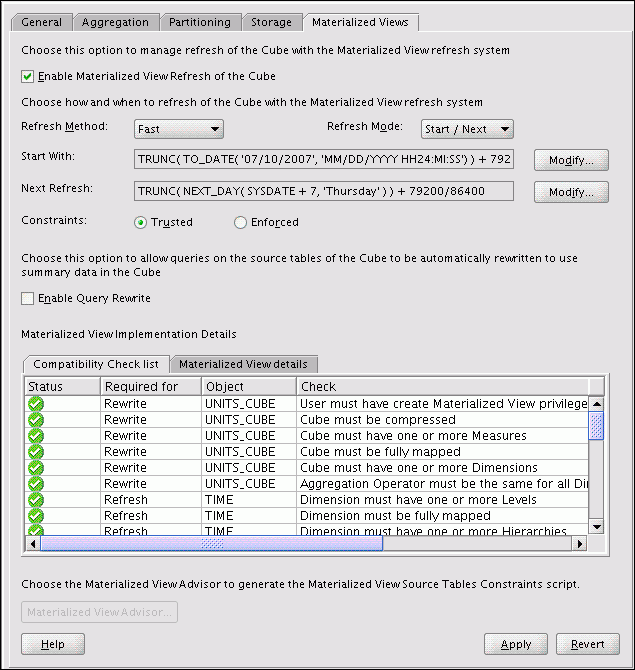This screenshot has height=670, width=635.
Task: Click Rewrite cell in Cube fully mapped row
Action: (125, 452)
